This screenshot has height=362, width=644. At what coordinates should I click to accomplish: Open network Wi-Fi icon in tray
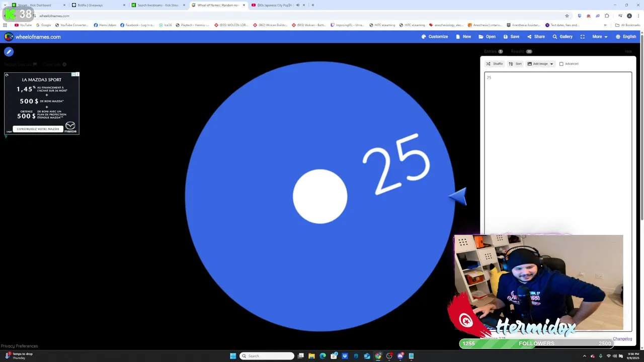click(x=609, y=356)
